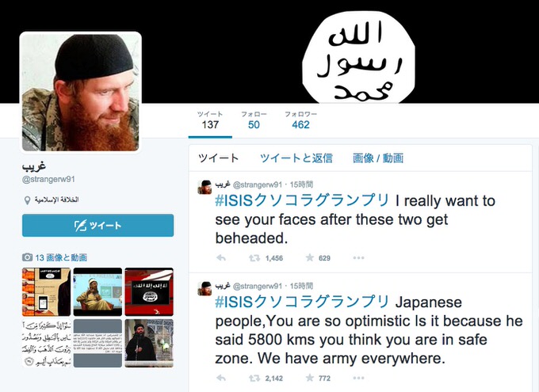
Task: Open the ツイート count of 137
Action: (210, 120)
